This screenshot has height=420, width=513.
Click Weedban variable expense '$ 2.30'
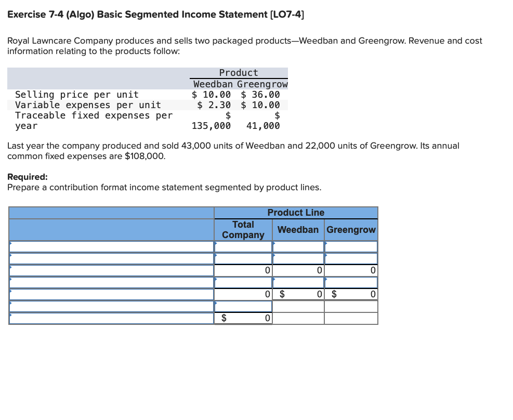pos(214,105)
